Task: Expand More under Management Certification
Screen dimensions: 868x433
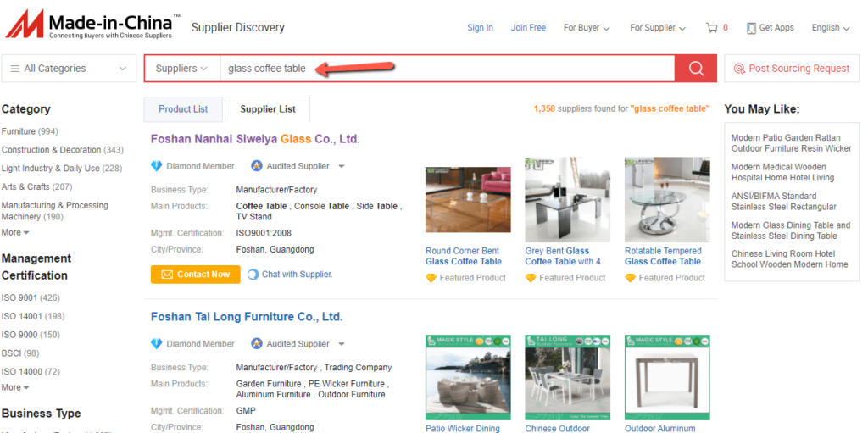Action: coord(15,387)
